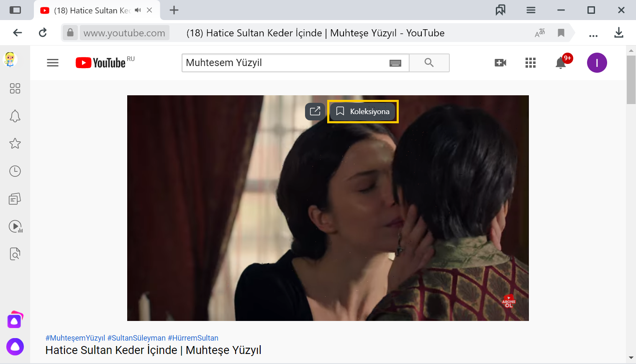Screen dimensions: 636x364
Task: Launch the purple app icon in the sidebar
Action: pos(15,320)
